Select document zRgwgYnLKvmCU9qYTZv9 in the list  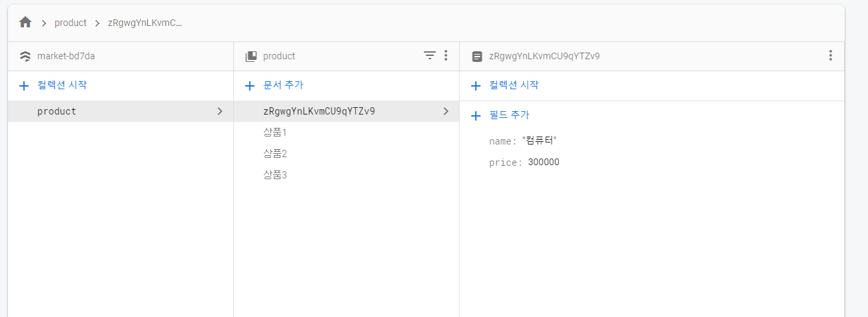coord(346,111)
